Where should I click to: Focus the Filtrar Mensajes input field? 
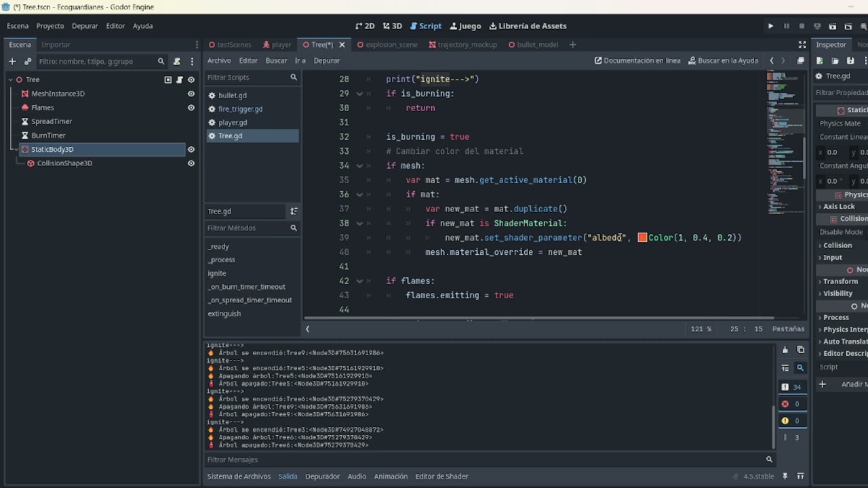coord(484,460)
